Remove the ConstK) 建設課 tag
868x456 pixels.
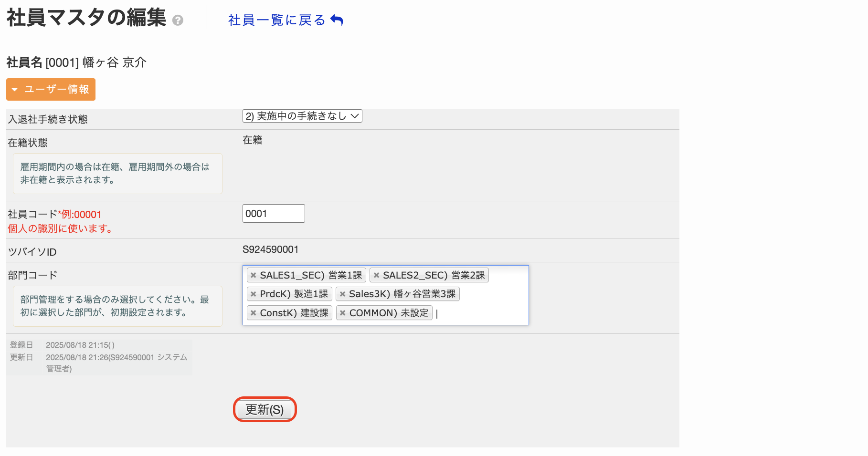point(254,313)
